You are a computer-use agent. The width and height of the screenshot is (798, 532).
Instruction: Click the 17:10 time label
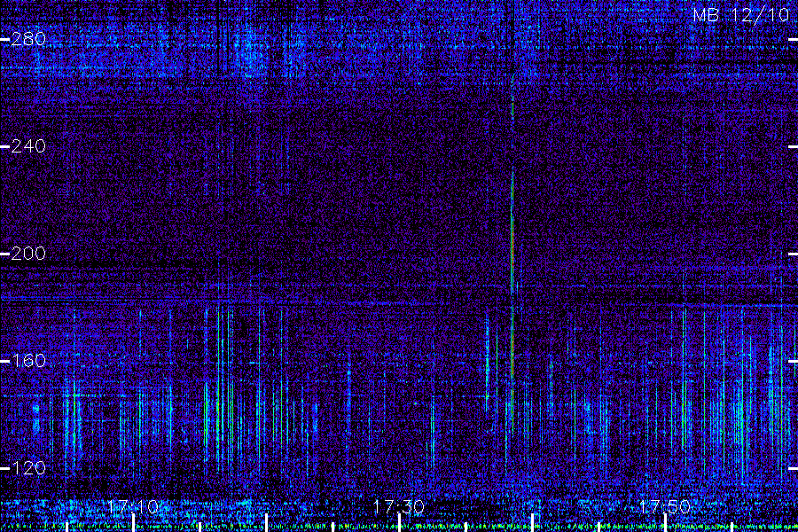point(133,507)
